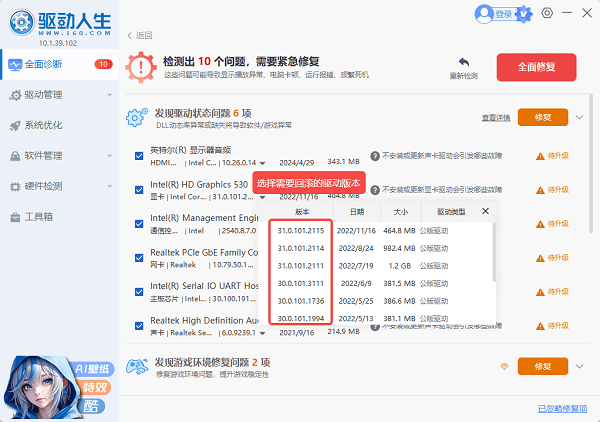
Task: Click the 版本 column header
Action: pyautogui.click(x=302, y=212)
